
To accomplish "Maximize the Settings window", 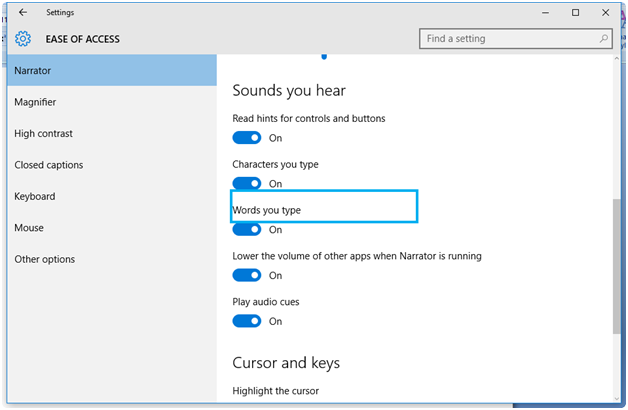I will (x=576, y=13).
